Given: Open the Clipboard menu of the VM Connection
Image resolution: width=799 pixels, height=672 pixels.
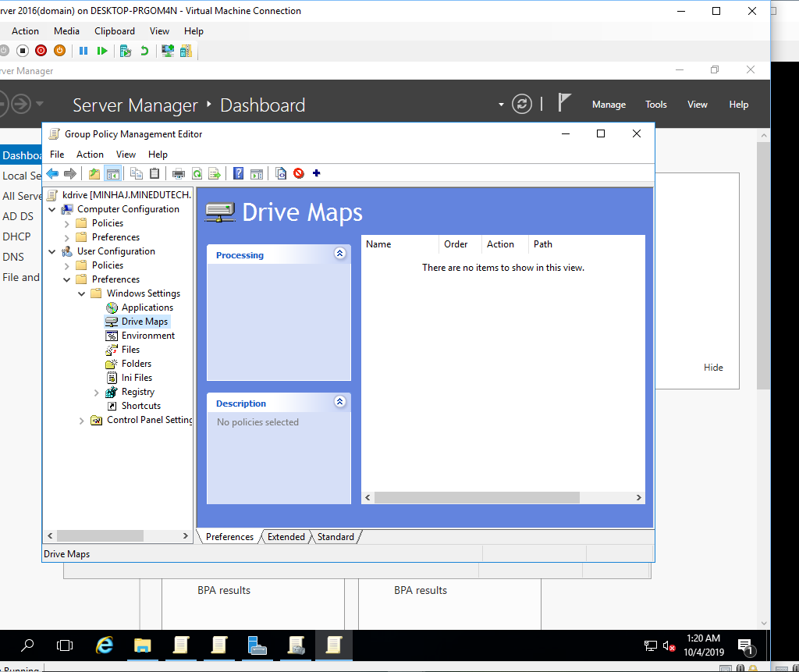Looking at the screenshot, I should pos(115,31).
